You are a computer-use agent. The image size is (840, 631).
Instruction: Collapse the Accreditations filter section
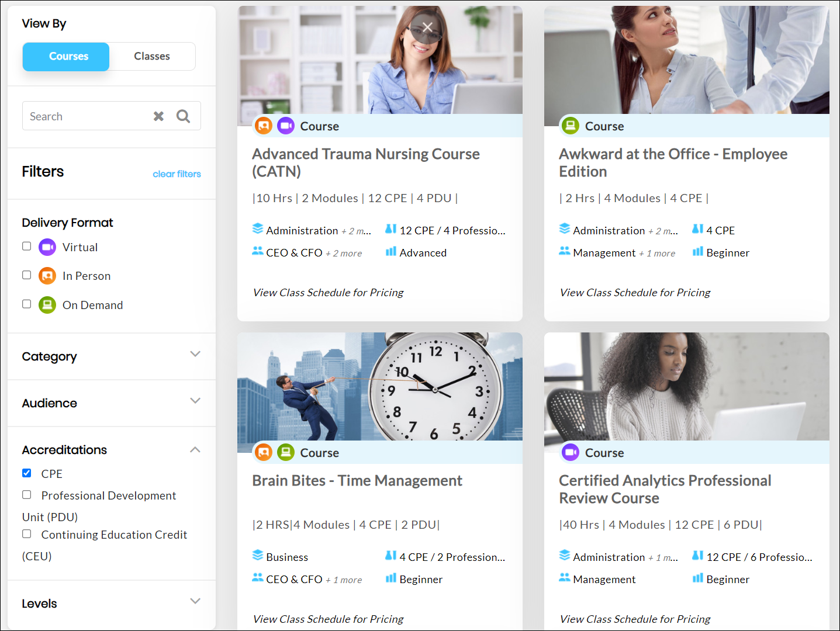(195, 449)
